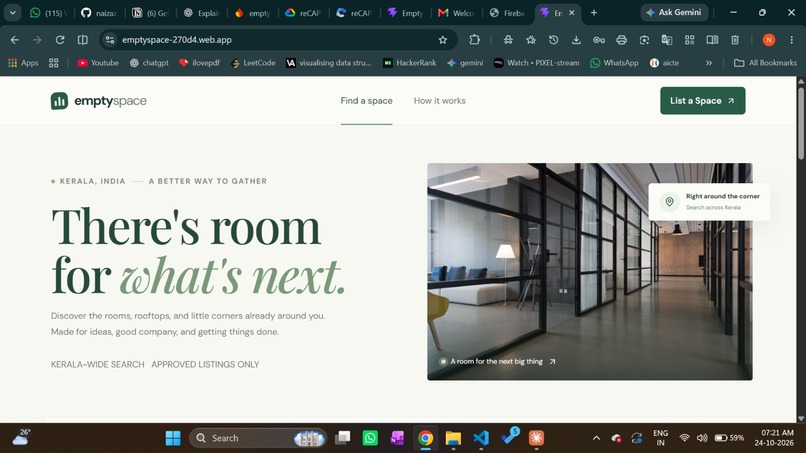The width and height of the screenshot is (806, 453).
Task: Open the Task View taskbar icon
Action: point(342,438)
